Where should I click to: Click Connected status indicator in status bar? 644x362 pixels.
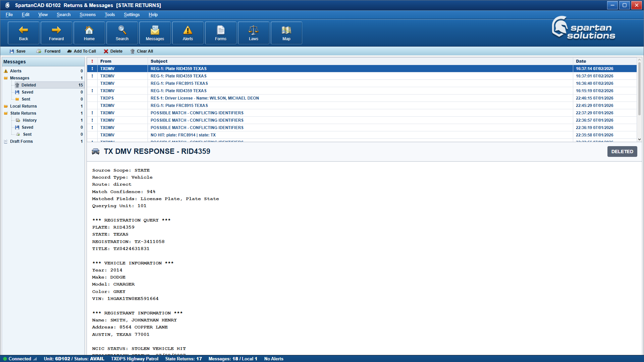20,359
